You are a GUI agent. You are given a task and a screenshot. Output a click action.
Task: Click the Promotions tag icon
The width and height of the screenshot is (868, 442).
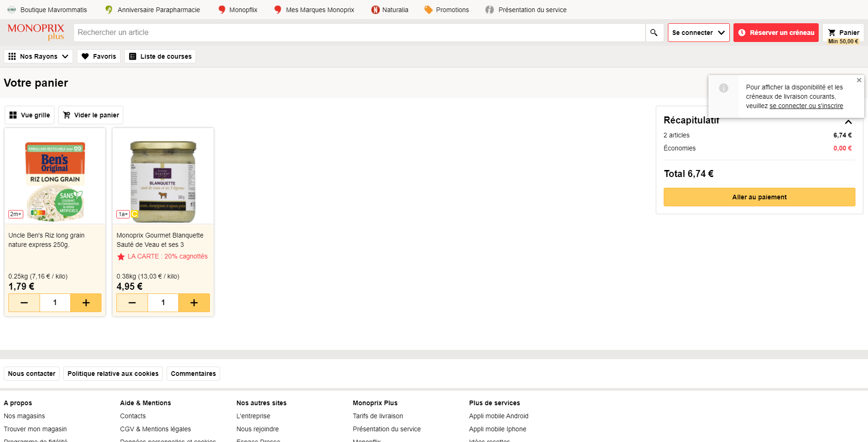point(429,10)
